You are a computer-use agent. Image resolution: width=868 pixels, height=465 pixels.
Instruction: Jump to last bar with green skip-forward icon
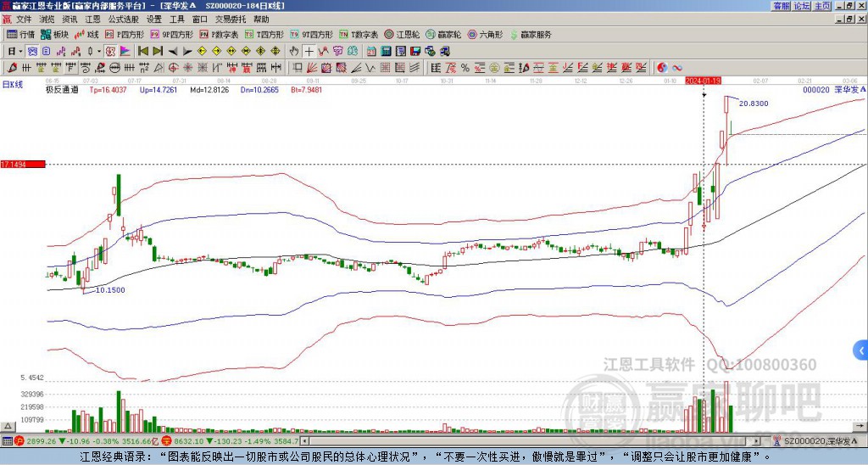tap(158, 51)
